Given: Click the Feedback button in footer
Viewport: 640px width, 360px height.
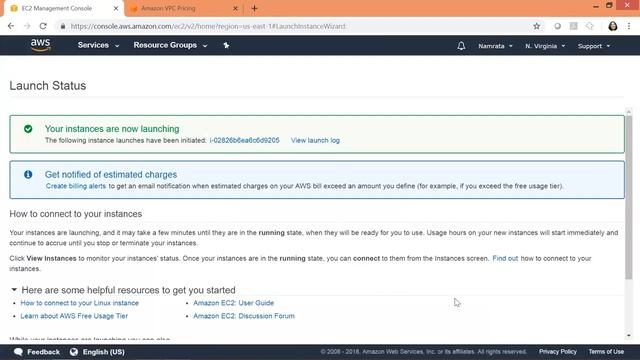Looking at the screenshot, I should tap(37, 352).
